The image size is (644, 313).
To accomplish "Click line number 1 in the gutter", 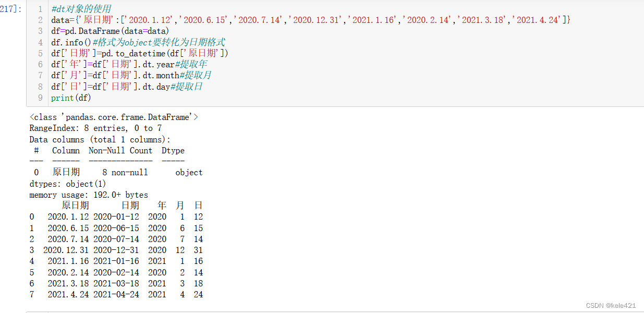I will (x=40, y=9).
